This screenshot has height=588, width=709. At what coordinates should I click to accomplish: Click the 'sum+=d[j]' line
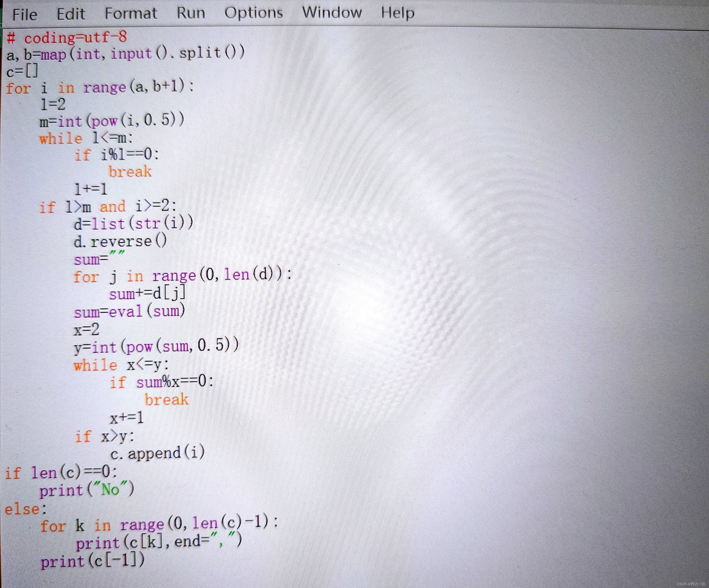pyautogui.click(x=148, y=293)
